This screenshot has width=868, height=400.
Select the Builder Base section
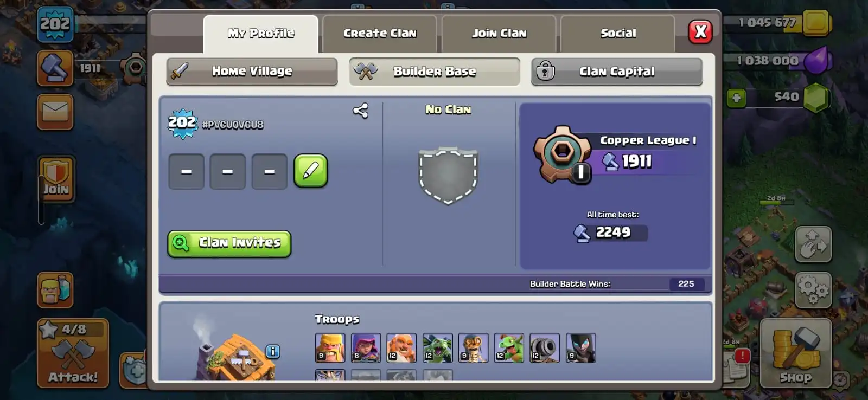(435, 72)
